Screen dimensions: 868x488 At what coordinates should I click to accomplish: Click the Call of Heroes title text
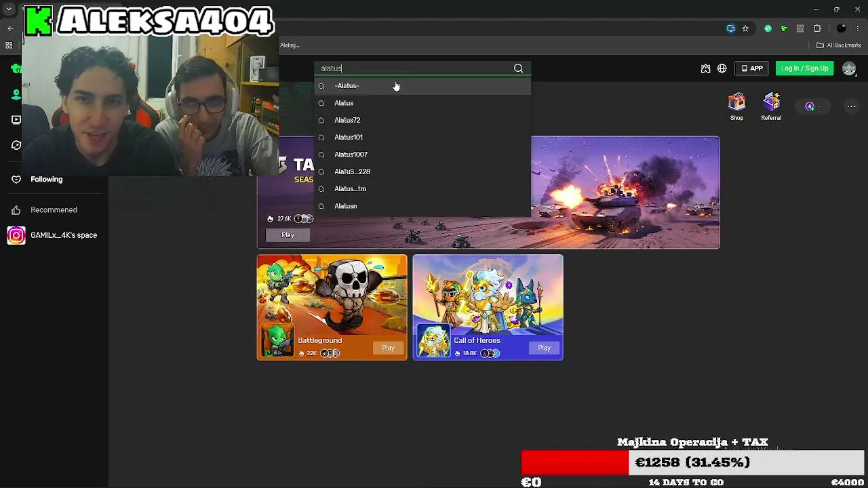477,340
